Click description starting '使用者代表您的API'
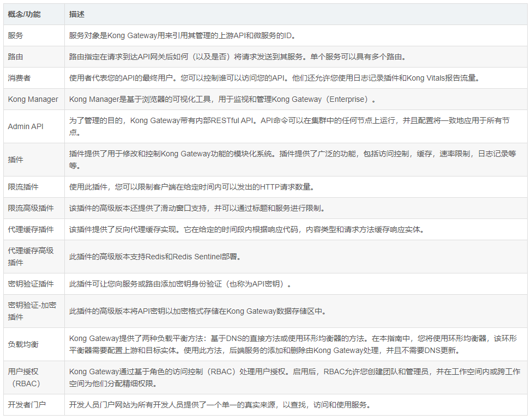The image size is (531, 420). click(x=295, y=78)
